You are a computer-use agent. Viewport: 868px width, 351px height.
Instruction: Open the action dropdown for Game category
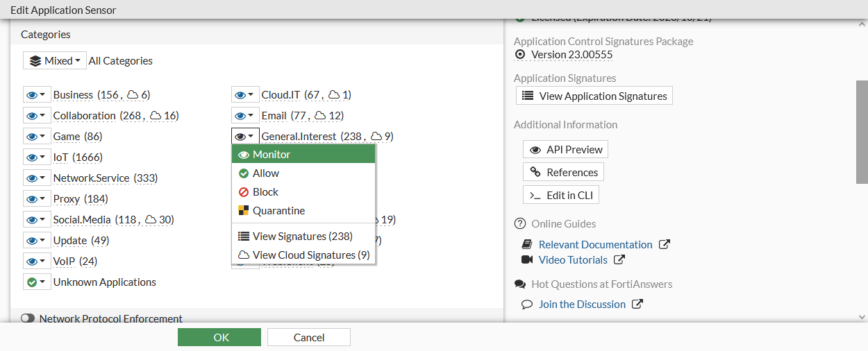36,137
